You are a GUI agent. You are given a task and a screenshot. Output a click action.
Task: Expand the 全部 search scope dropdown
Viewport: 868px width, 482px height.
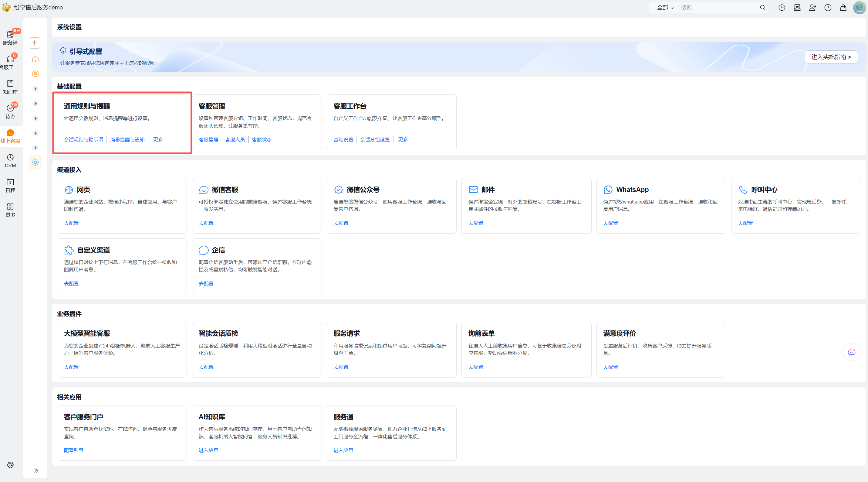coord(665,7)
